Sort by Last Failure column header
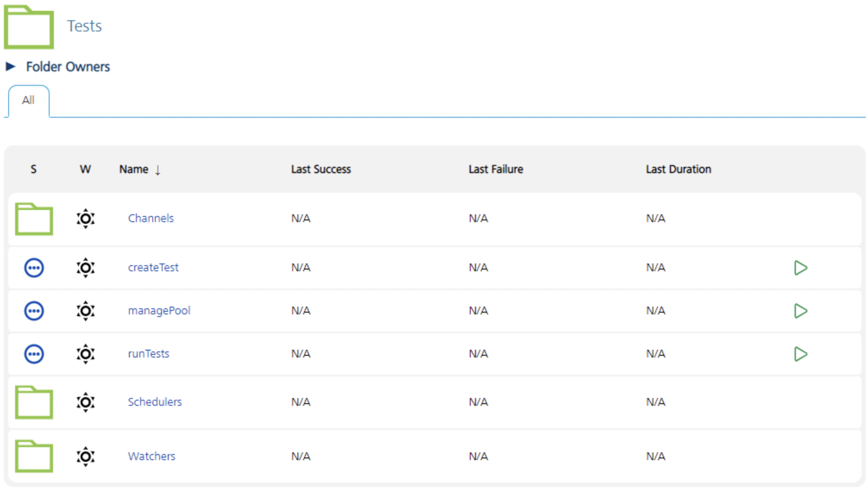The height and width of the screenshot is (489, 868). [496, 169]
